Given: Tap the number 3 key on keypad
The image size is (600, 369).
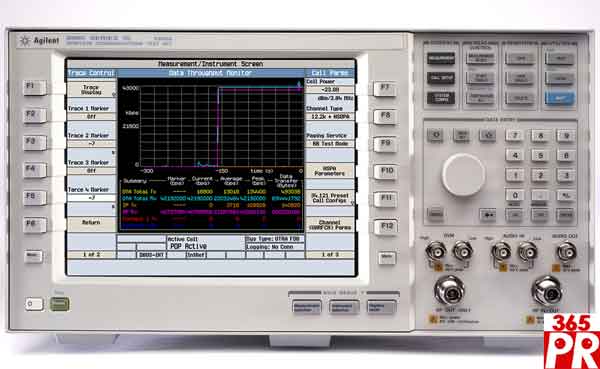Looking at the screenshot, I should coord(566,175).
